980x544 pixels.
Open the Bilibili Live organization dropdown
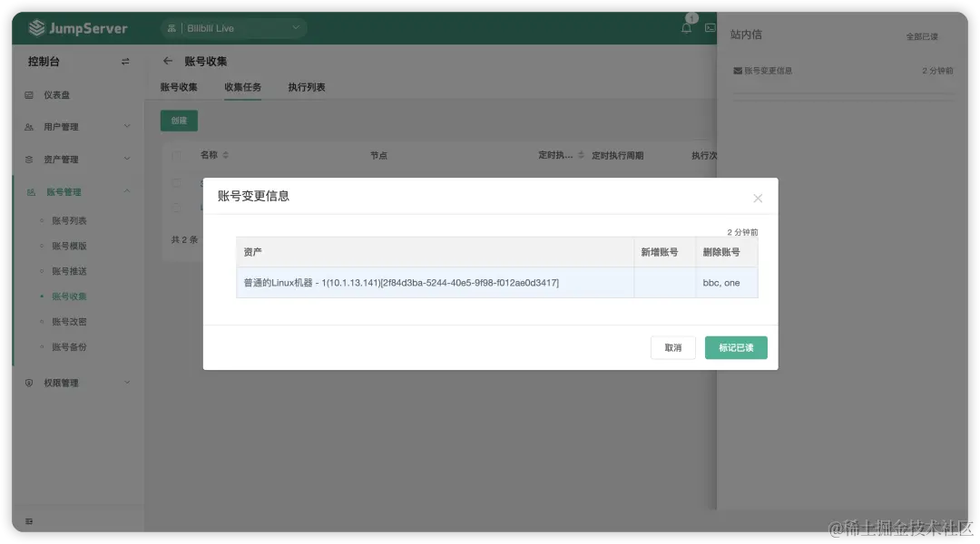[234, 28]
